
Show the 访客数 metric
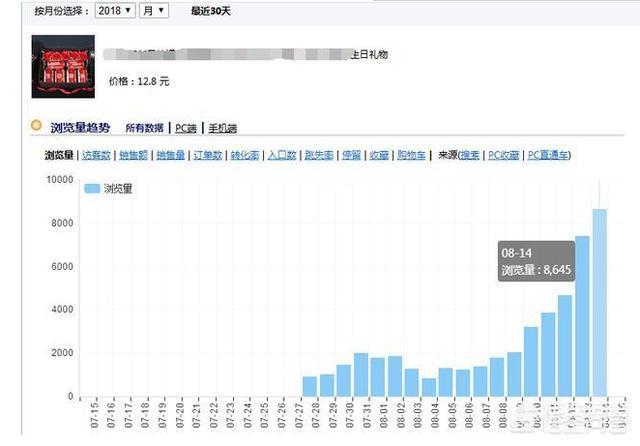[96, 155]
